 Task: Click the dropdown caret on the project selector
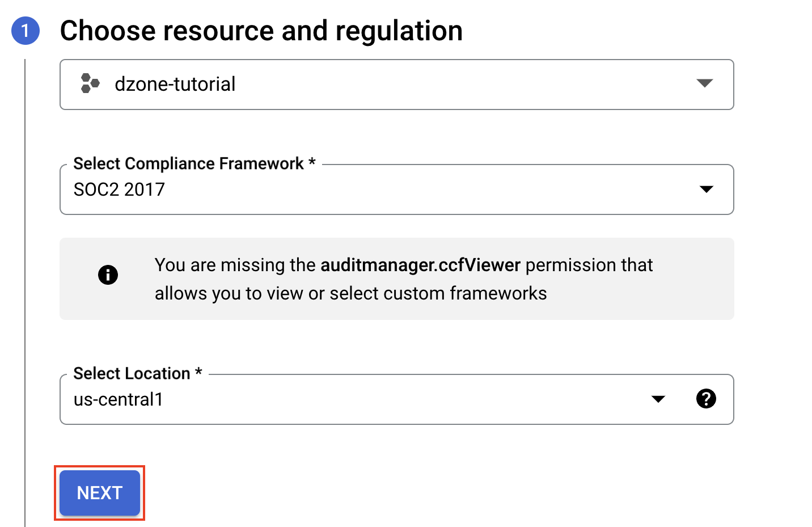[x=705, y=84]
